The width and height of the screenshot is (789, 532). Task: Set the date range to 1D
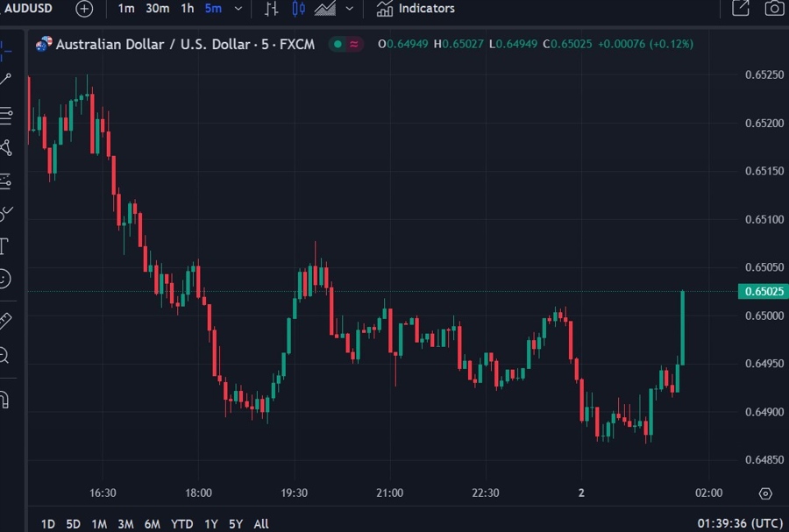(48, 524)
